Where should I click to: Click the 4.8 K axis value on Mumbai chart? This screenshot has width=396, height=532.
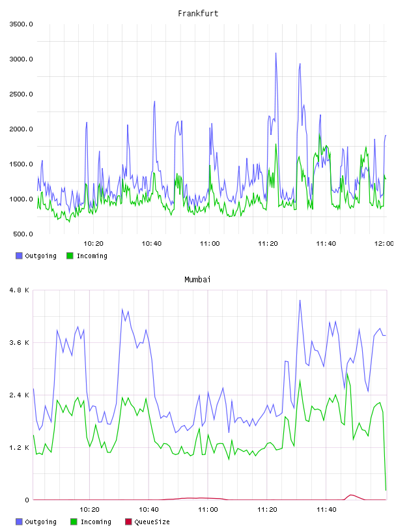(20, 290)
